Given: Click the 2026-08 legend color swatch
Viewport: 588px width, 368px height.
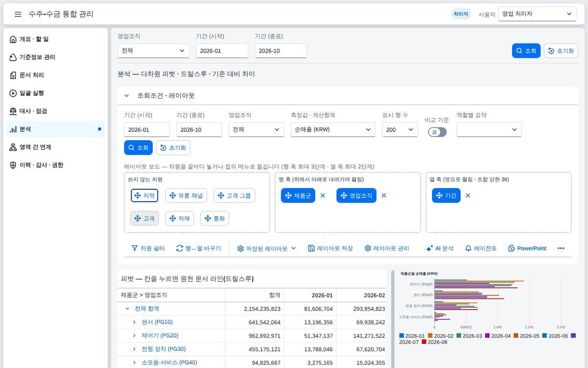Looking at the screenshot, I should (424, 342).
